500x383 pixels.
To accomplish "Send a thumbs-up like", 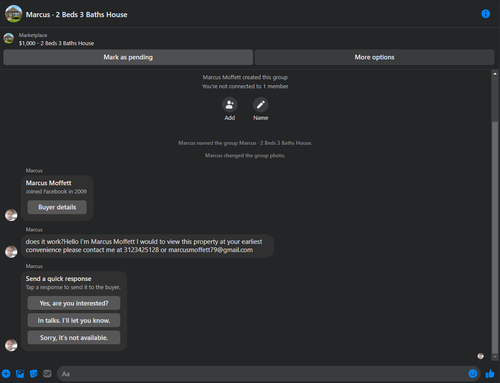I will point(490,374).
